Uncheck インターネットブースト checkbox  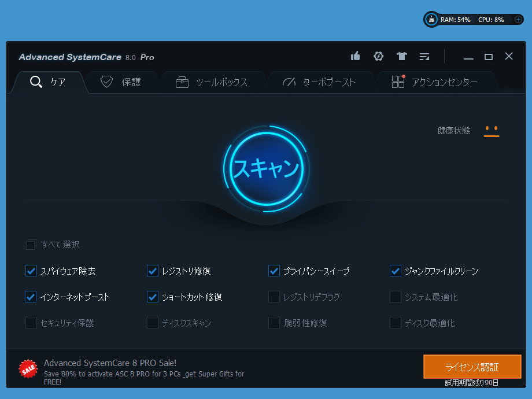click(x=31, y=297)
